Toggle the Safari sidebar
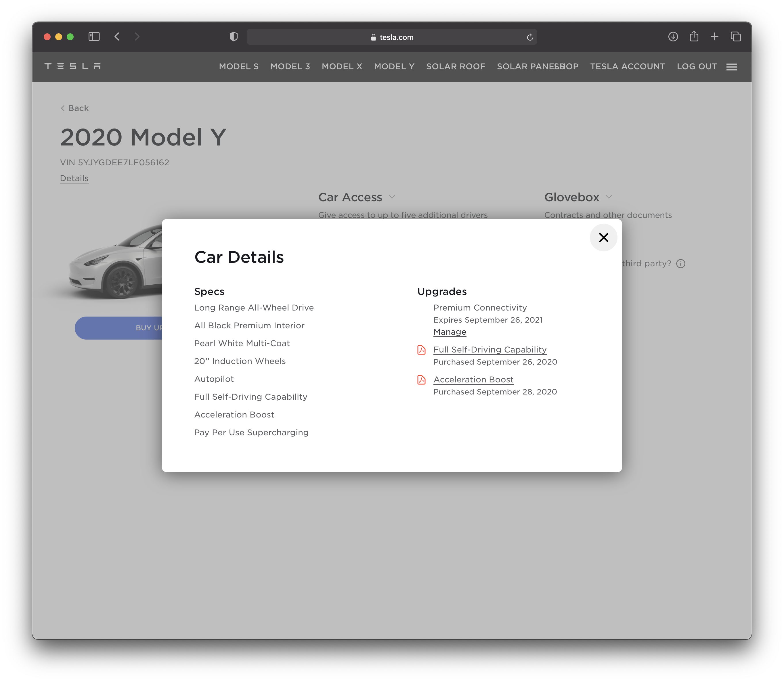Viewport: 784px width, 682px height. tap(94, 37)
